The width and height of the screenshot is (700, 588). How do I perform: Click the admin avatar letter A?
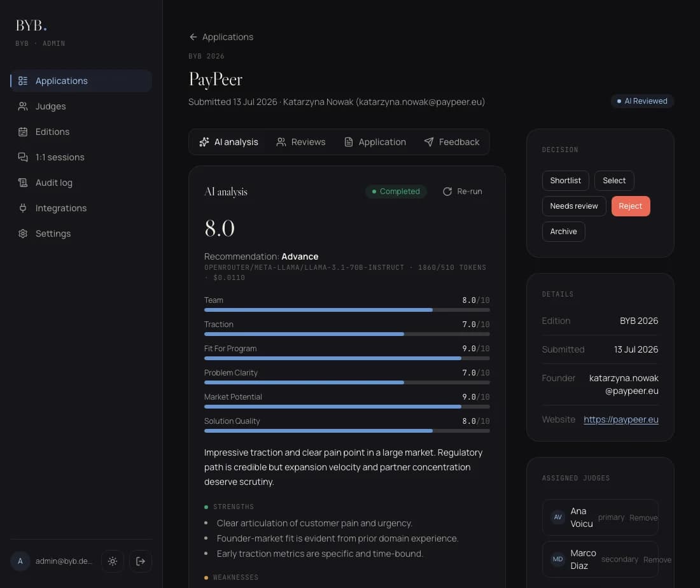click(x=20, y=561)
